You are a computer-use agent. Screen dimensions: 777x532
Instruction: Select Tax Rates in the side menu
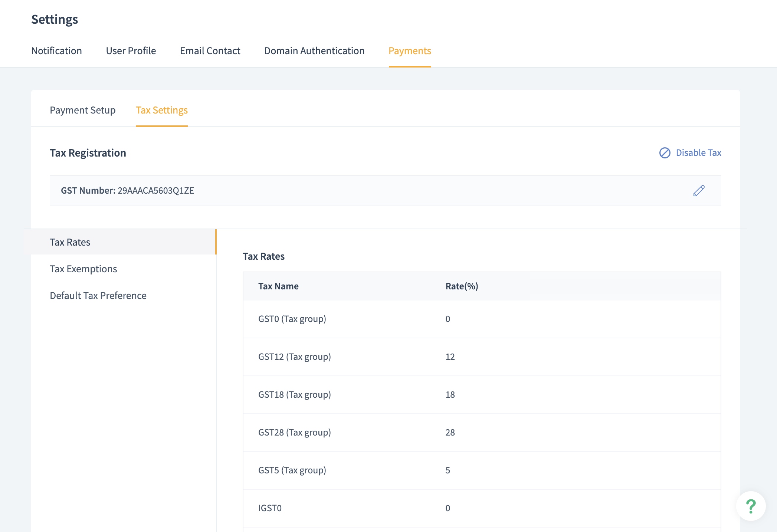click(70, 242)
